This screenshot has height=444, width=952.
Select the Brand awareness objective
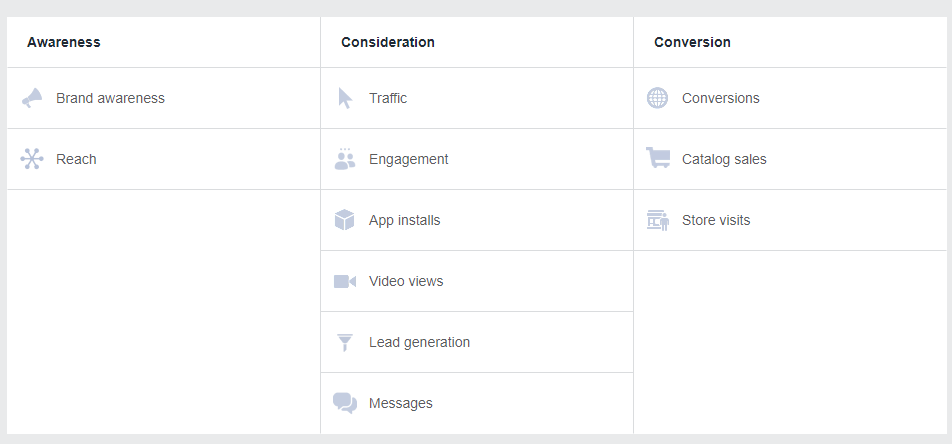(x=110, y=98)
